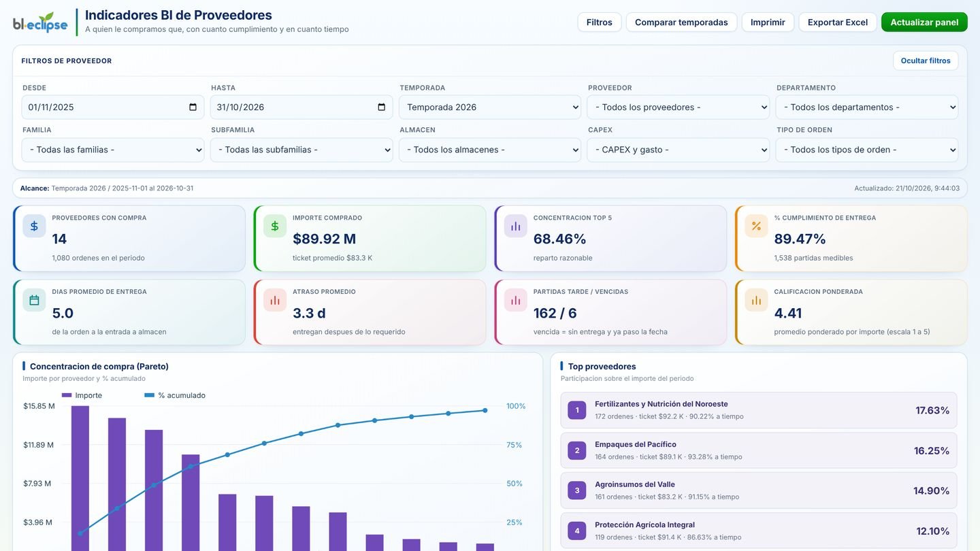Open calendar picker in Desde date field
The image size is (980, 551).
(x=193, y=107)
